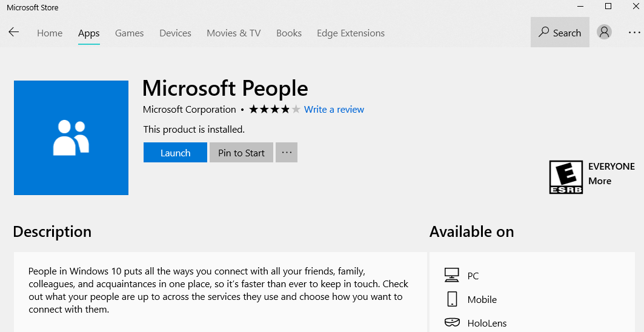Click the ESRB Everyone rating badge

pos(566,177)
